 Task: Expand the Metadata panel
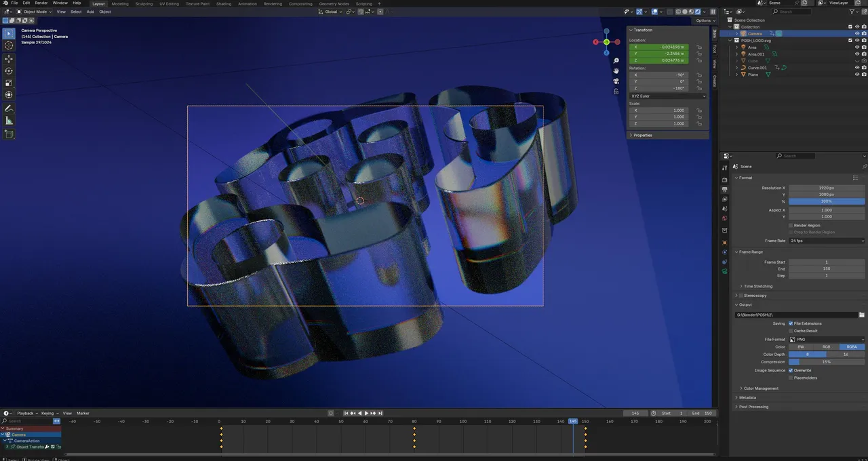pos(746,397)
